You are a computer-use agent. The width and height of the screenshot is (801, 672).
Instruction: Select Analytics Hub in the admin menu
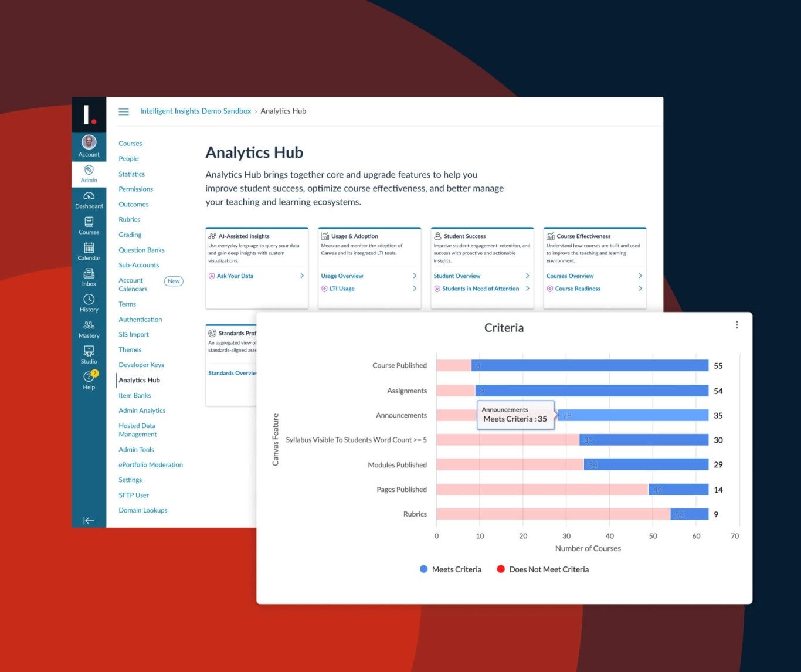139,380
